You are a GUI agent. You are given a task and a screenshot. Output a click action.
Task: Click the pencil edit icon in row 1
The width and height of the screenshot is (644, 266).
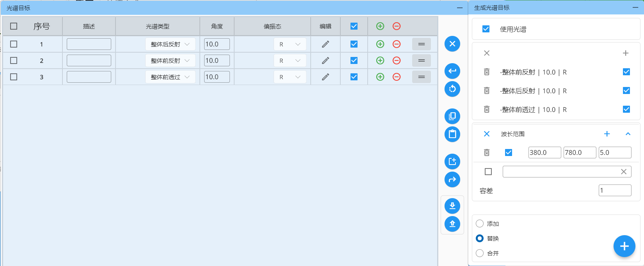point(325,44)
